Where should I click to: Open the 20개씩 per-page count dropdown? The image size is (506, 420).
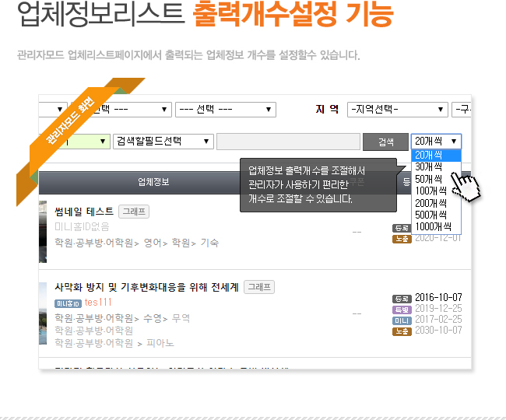[x=436, y=142]
